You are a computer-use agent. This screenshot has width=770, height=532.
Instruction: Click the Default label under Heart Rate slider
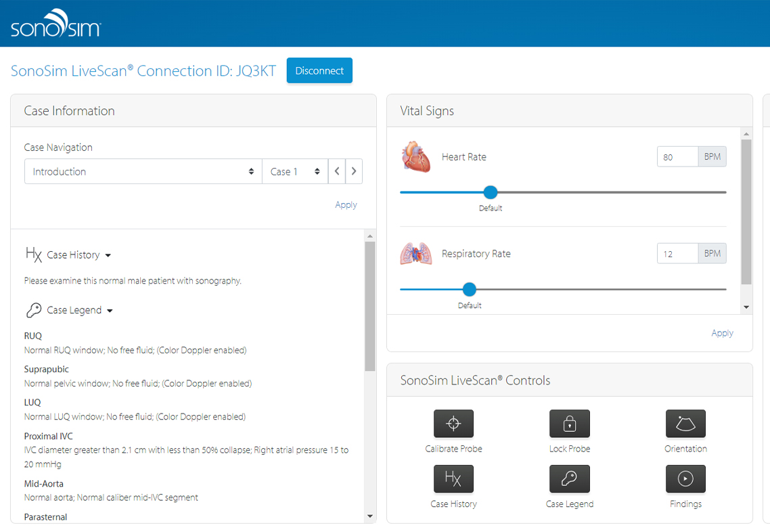click(490, 208)
